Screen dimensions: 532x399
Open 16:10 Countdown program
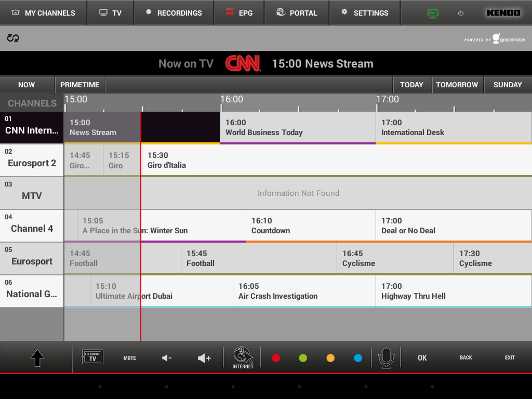click(311, 225)
